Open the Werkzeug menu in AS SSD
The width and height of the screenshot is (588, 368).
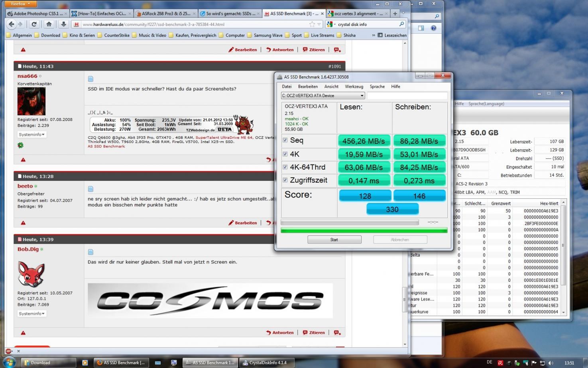354,87
